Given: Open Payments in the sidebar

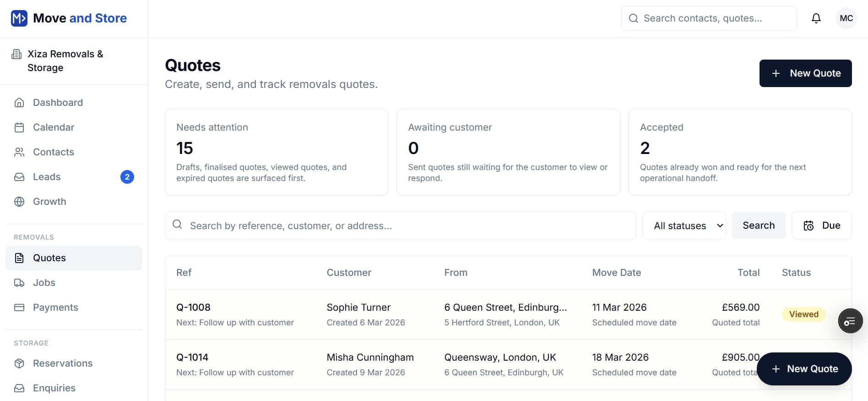Looking at the screenshot, I should click(74, 308).
